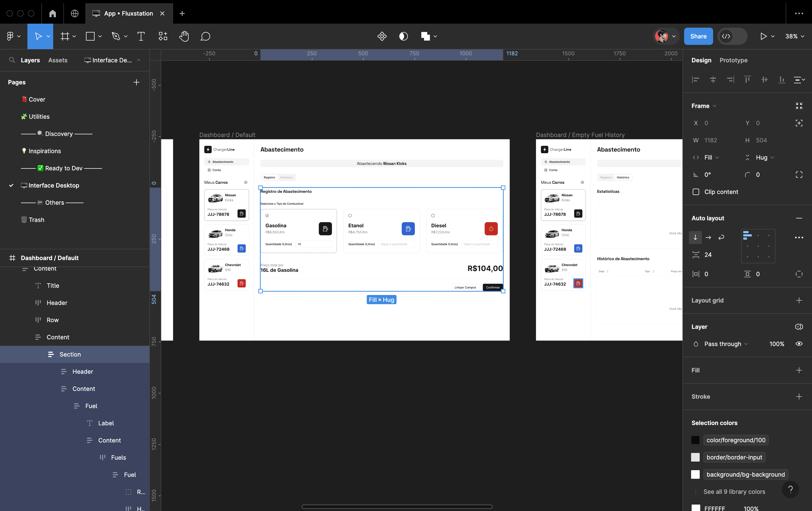This screenshot has height=511, width=812.
Task: Click color/foreground/100 swatch
Action: coord(695,440)
